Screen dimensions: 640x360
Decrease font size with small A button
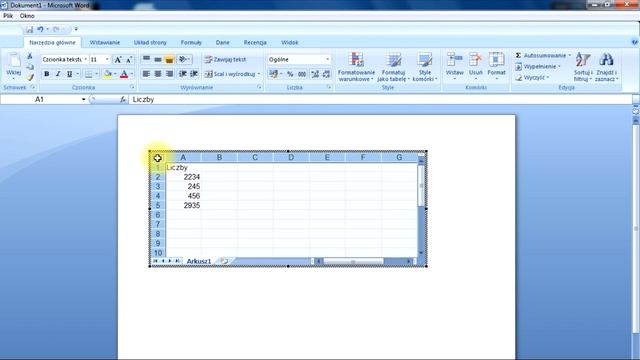coord(129,60)
